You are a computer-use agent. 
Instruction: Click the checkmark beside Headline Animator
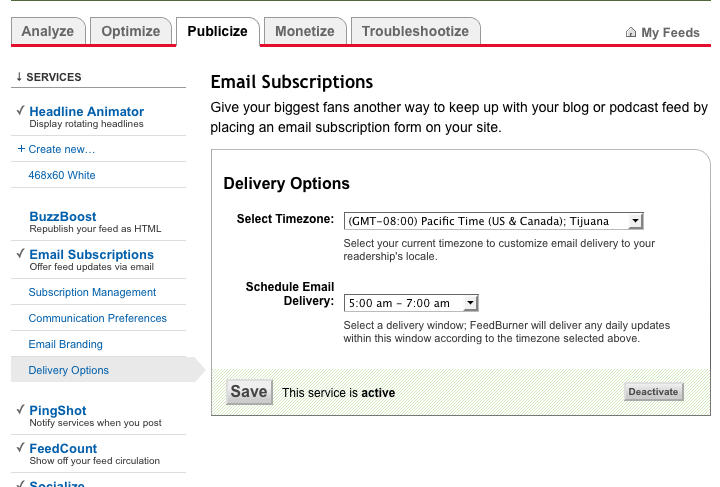coord(21,111)
